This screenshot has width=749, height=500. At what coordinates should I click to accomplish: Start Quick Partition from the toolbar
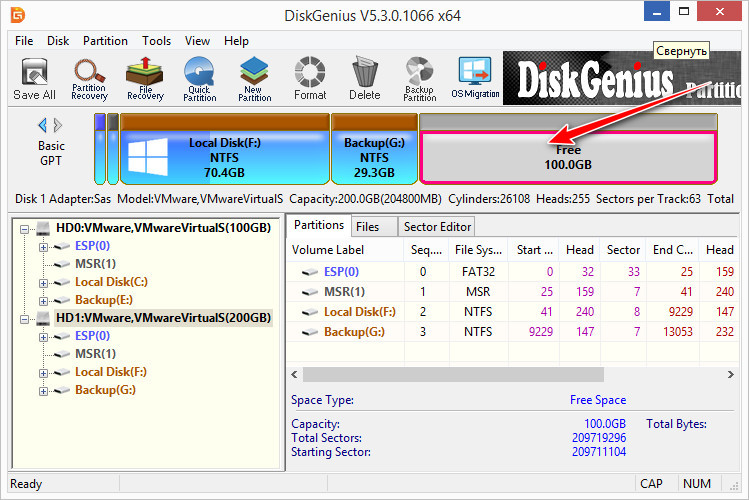tap(200, 78)
